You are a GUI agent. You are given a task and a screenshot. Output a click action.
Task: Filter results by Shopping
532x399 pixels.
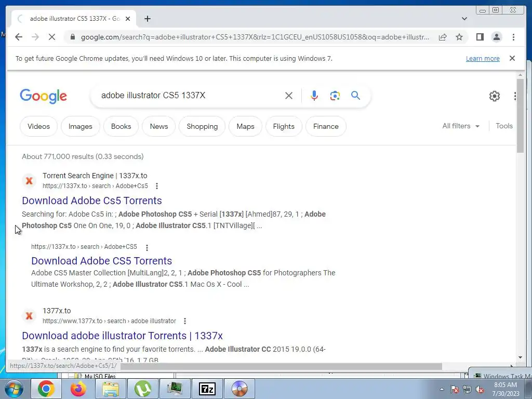point(202,126)
